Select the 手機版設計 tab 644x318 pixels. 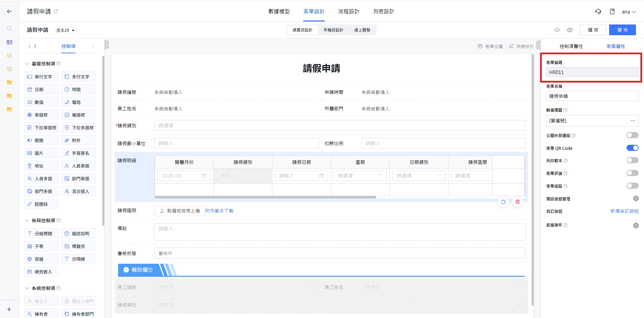333,30
